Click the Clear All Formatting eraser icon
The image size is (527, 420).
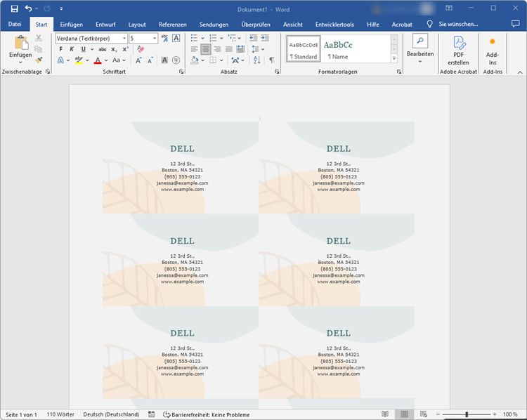[x=141, y=49]
